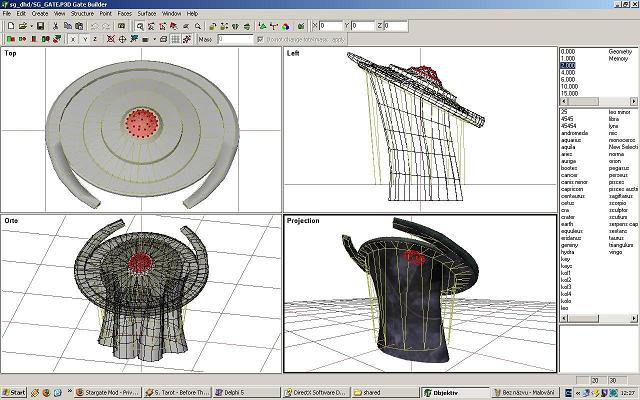This screenshot has height=400, width=640.
Task: Click the red-green Y-shaped icon
Action: click(x=274, y=26)
